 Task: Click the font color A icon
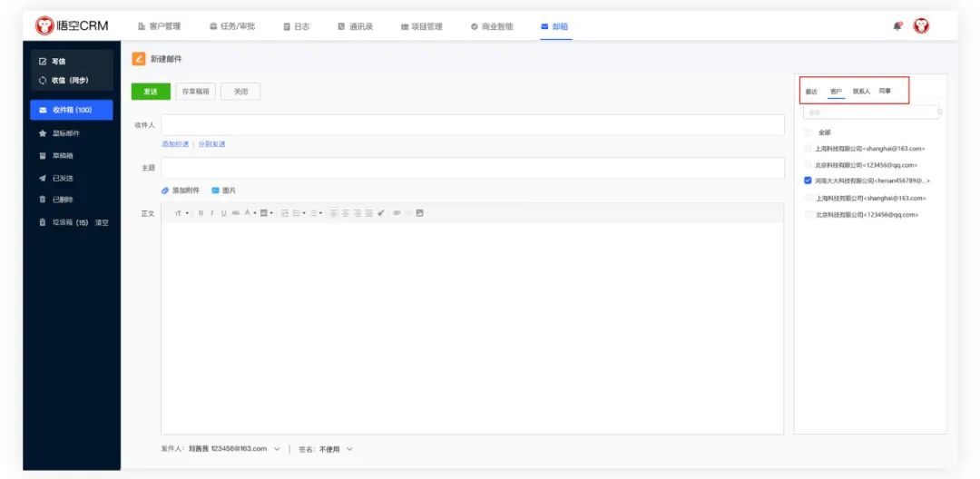pyautogui.click(x=248, y=213)
